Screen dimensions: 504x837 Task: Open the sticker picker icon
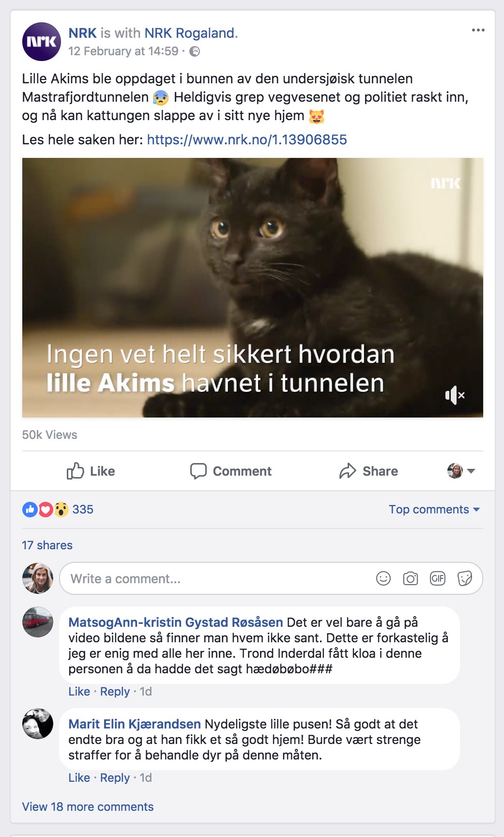point(465,578)
